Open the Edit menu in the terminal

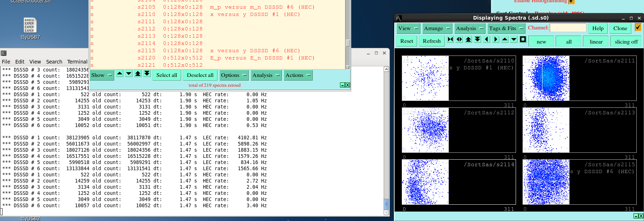[20, 62]
